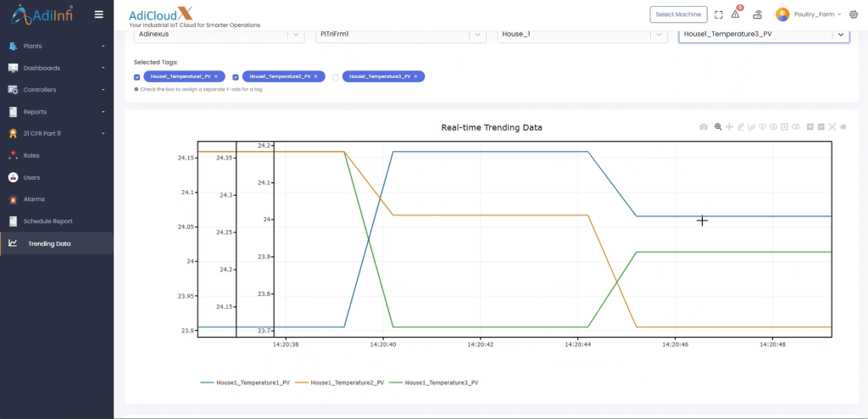Open the House1_Temperature3_PV tag dropdown
This screenshot has width=868, height=419.
pos(764,35)
